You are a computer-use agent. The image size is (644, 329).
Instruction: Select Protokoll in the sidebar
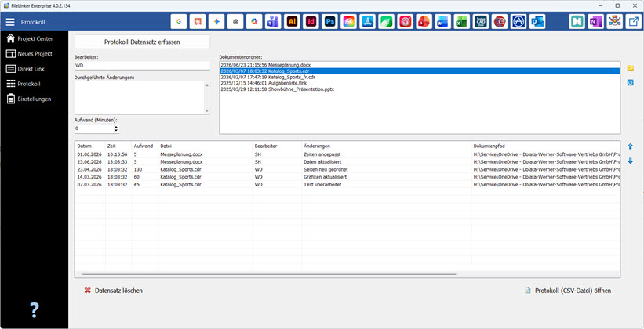point(24,84)
